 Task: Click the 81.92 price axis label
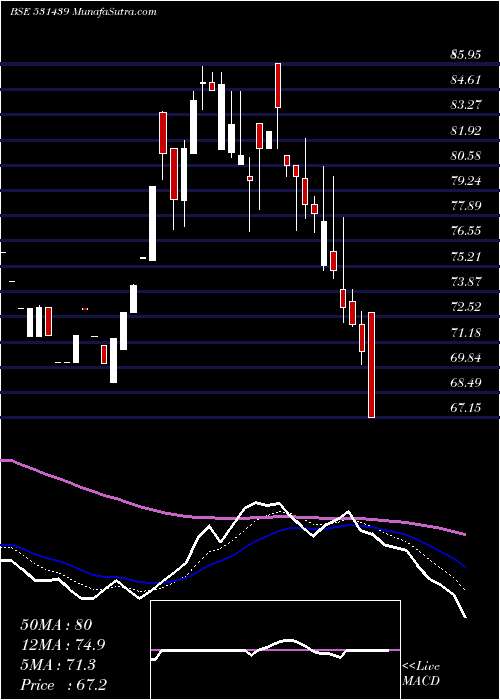[x=466, y=131]
